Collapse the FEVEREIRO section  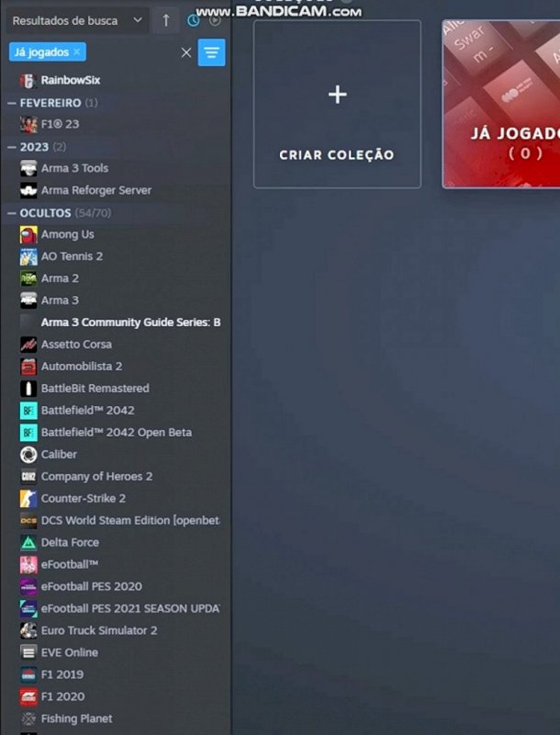coord(12,103)
